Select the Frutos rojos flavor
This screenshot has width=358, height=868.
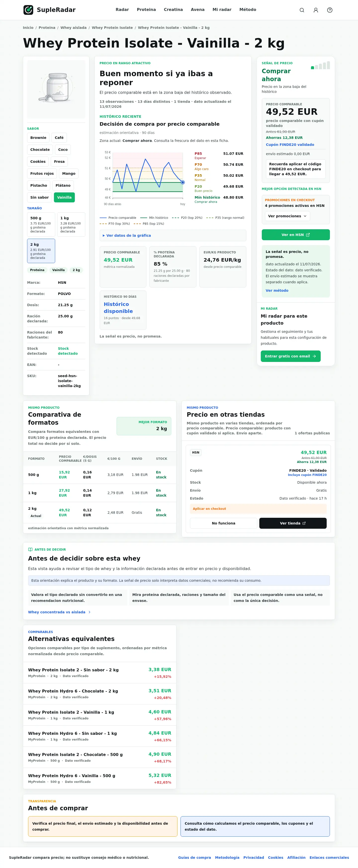click(42, 174)
